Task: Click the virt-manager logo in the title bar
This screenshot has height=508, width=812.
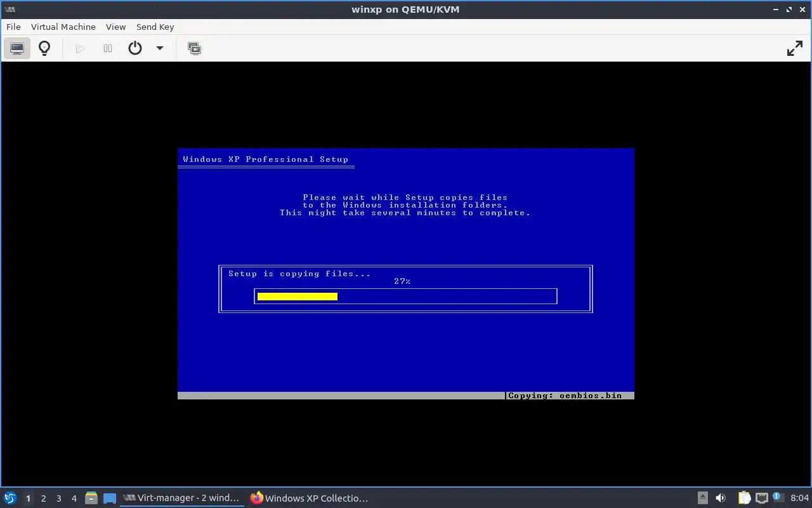Action: click(x=10, y=10)
